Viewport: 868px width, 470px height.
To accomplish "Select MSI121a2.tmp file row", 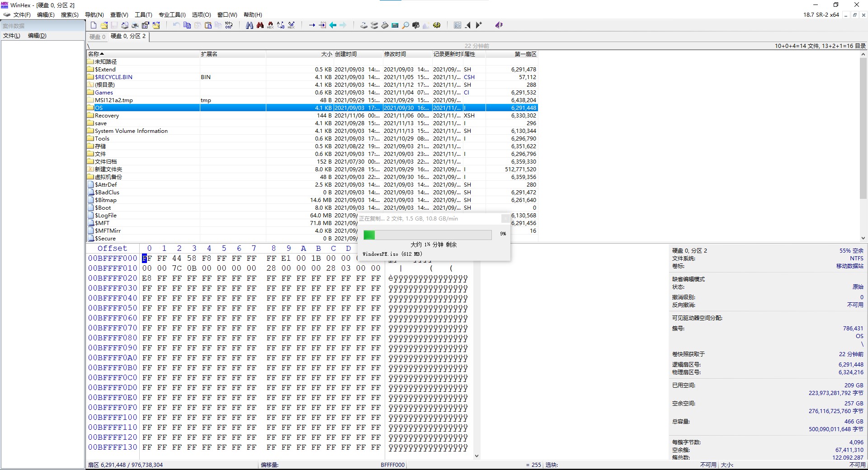I will (312, 100).
